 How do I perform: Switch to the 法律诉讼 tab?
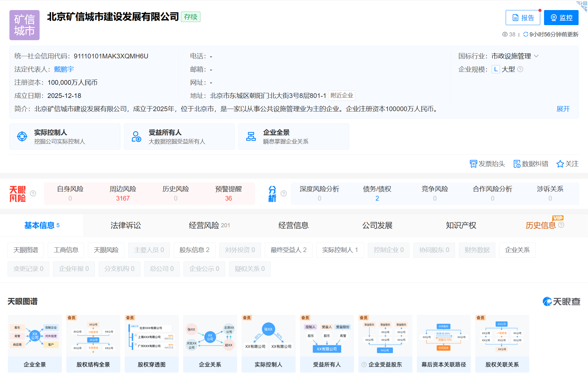(126, 225)
